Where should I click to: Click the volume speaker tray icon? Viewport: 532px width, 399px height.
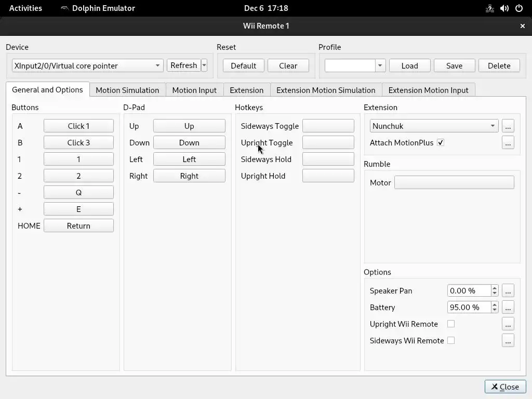tap(504, 8)
